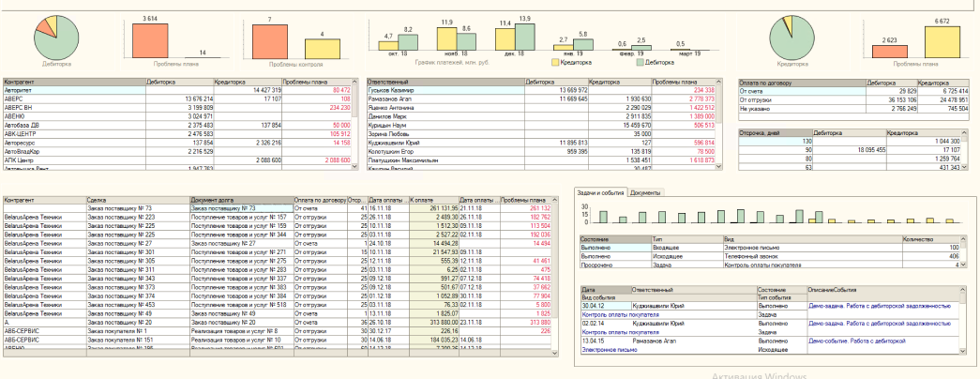Switch to the Документы tab
980x379 pixels.
point(644,191)
